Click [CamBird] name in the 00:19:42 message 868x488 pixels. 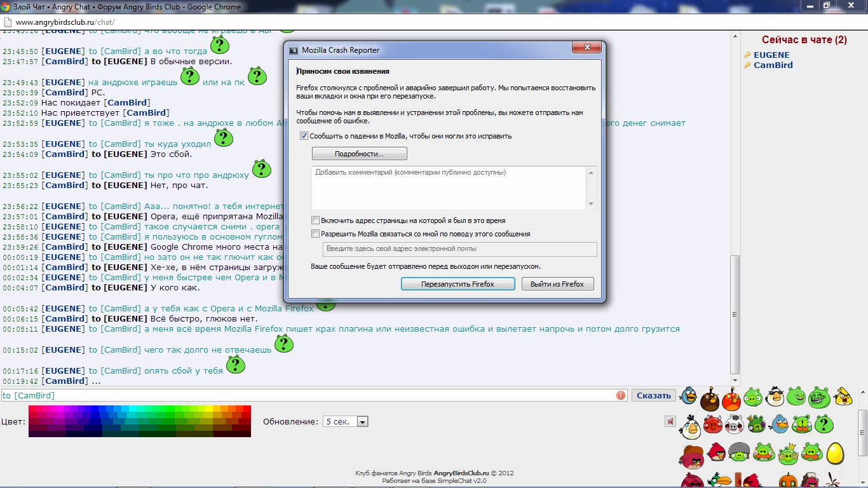(65, 381)
